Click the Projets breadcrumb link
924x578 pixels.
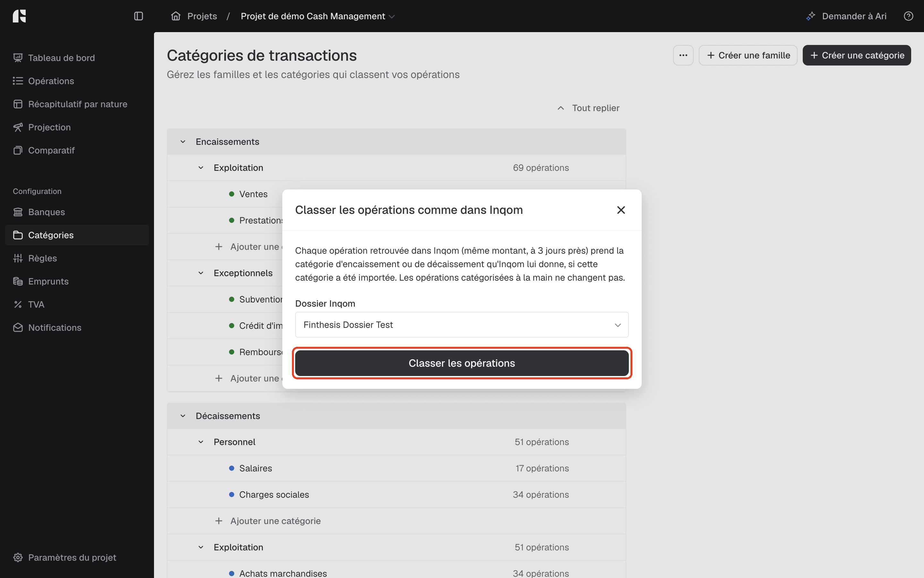[x=202, y=16]
